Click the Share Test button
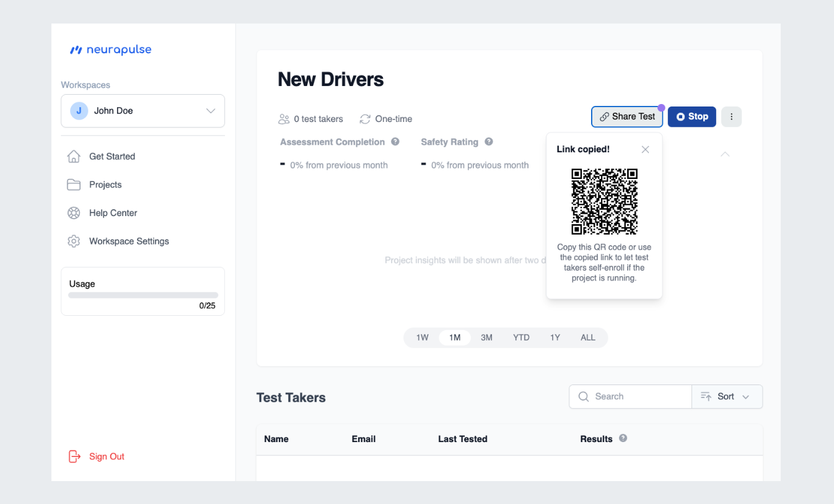The image size is (834, 504). [x=627, y=116]
